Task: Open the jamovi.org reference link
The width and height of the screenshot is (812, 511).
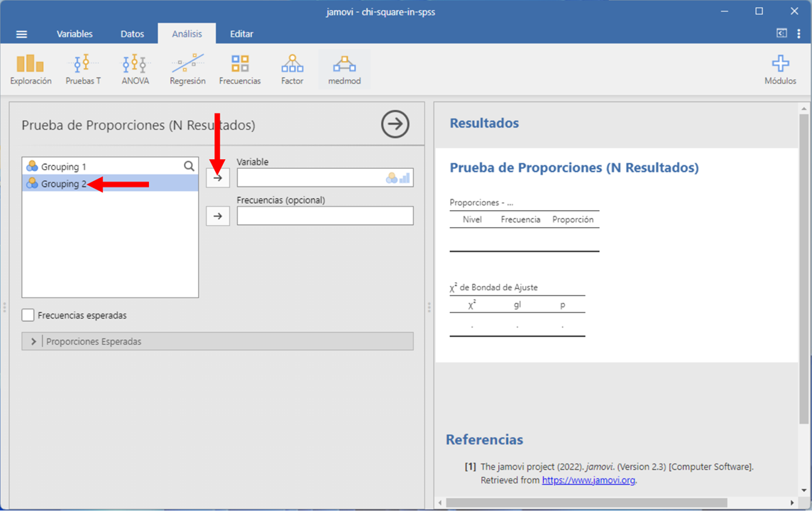Action: tap(588, 480)
